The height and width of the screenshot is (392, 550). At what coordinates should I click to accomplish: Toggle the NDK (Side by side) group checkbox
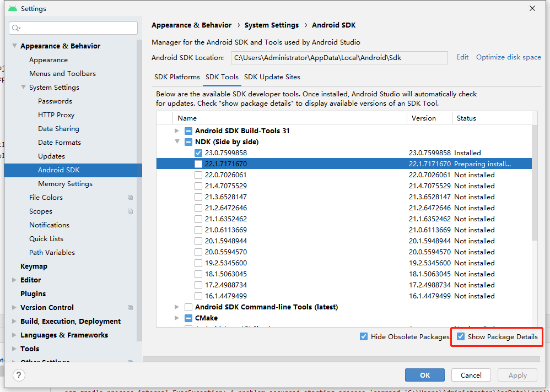188,142
